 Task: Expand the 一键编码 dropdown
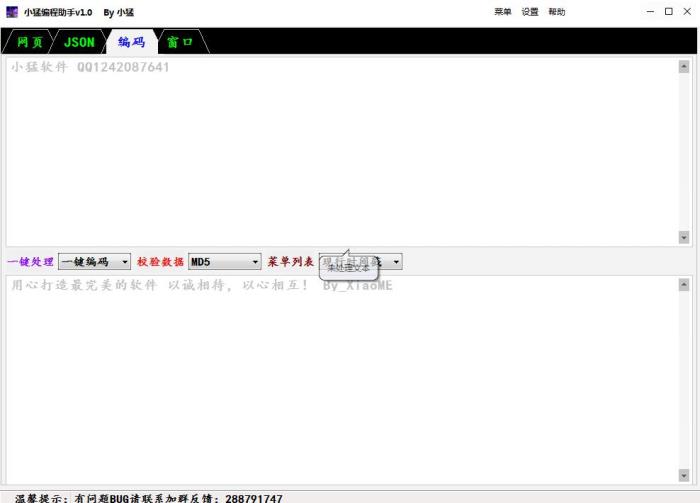94,262
